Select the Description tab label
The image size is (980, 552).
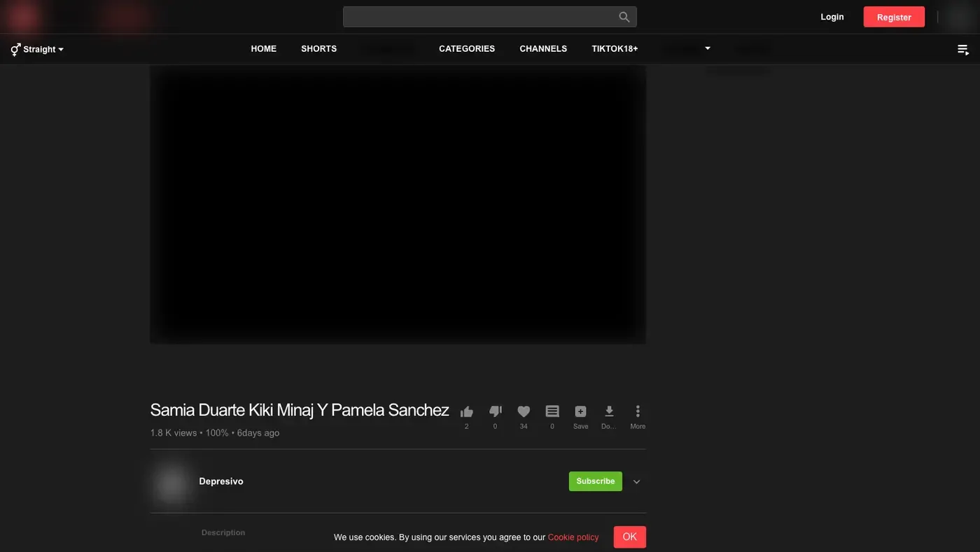(223, 532)
